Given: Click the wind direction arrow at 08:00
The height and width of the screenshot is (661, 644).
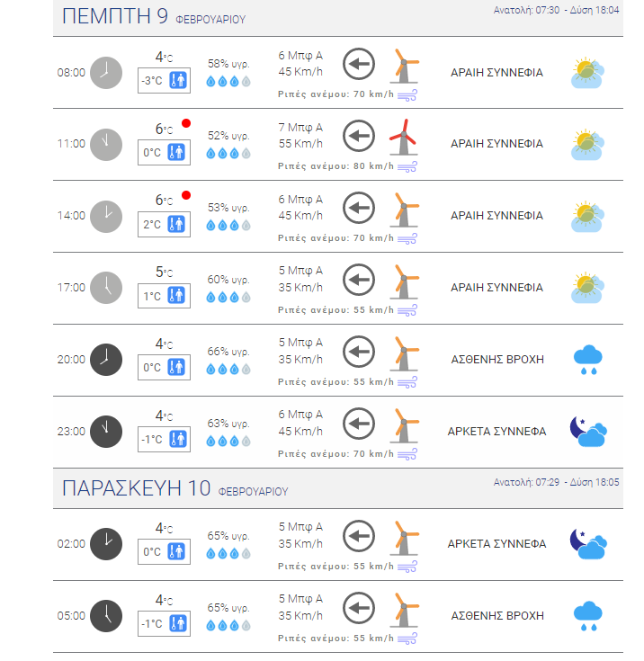Looking at the screenshot, I should click(359, 64).
